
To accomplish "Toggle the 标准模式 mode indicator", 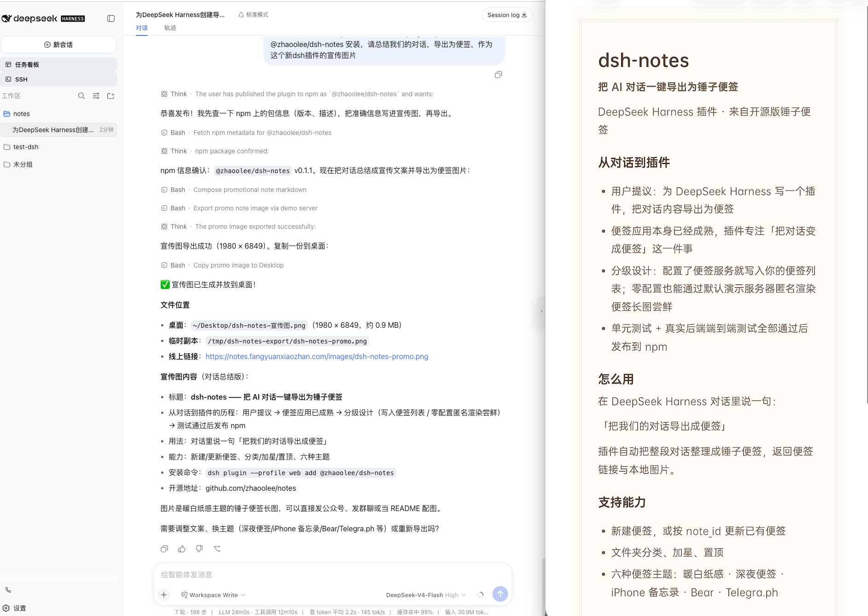I will (x=253, y=15).
